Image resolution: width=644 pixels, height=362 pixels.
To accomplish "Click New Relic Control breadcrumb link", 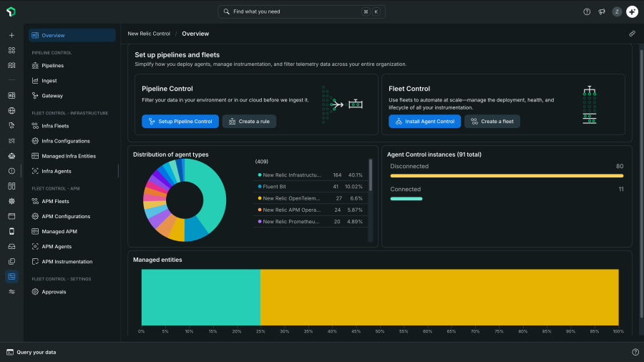I will [x=149, y=34].
